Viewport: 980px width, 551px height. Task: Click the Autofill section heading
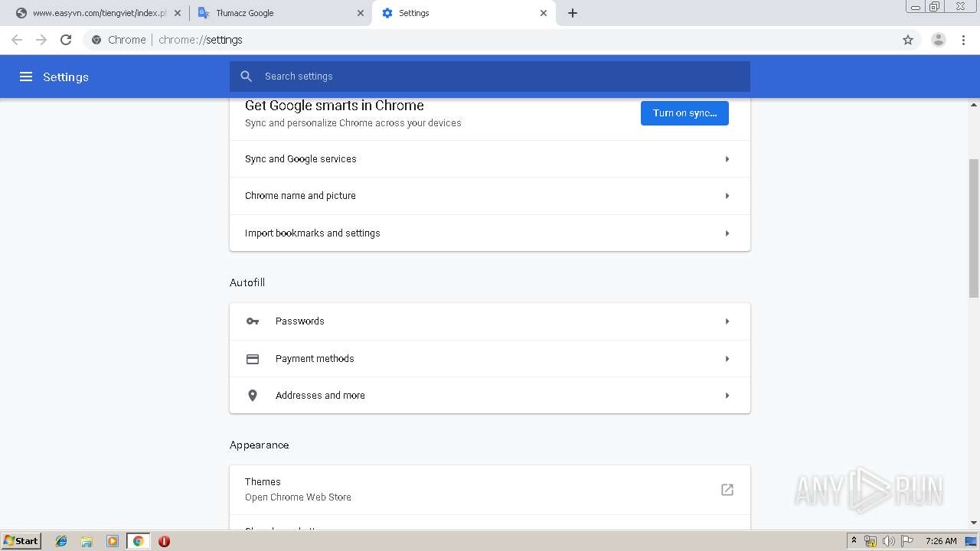pos(247,282)
